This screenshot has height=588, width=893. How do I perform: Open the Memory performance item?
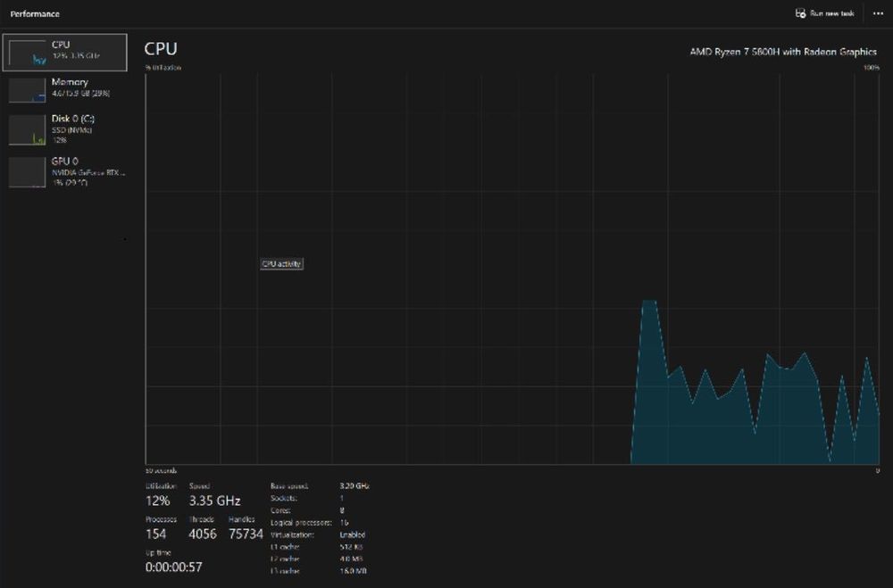65,90
